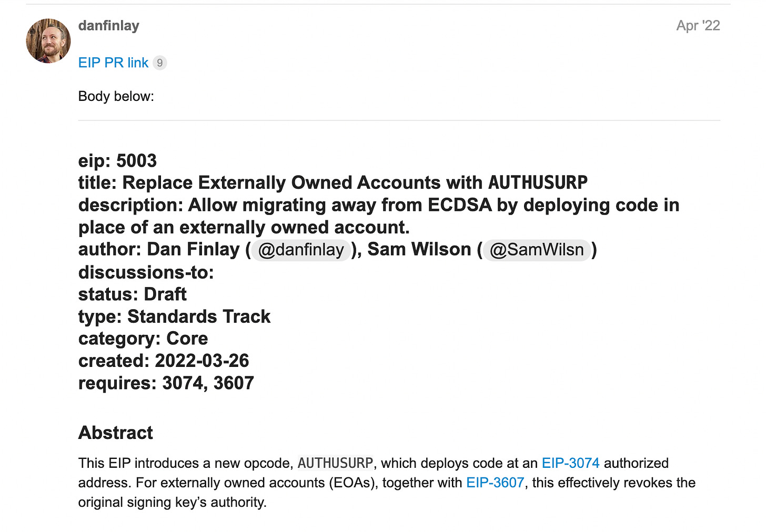Open the EIP PR link
766x532 pixels.
tap(113, 63)
